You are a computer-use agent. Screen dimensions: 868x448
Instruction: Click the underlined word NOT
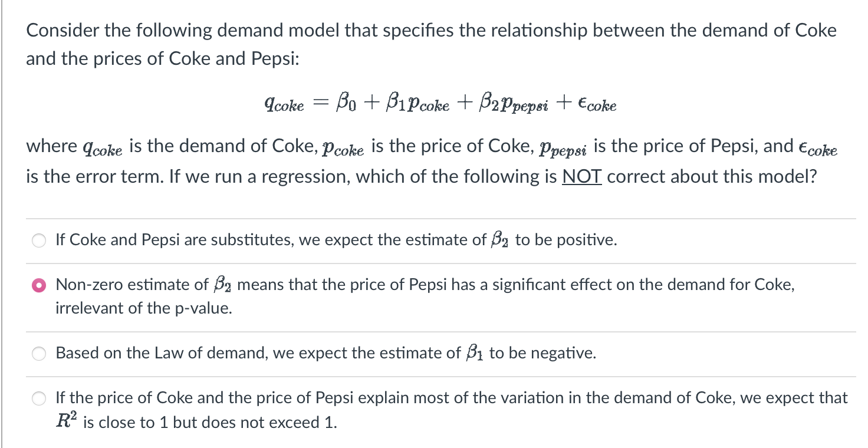tap(582, 176)
